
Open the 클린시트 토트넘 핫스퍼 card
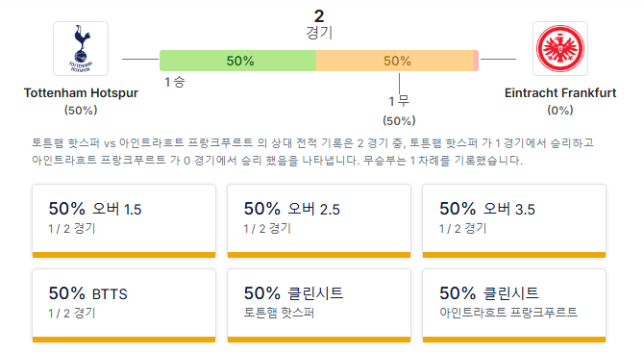(x=319, y=306)
